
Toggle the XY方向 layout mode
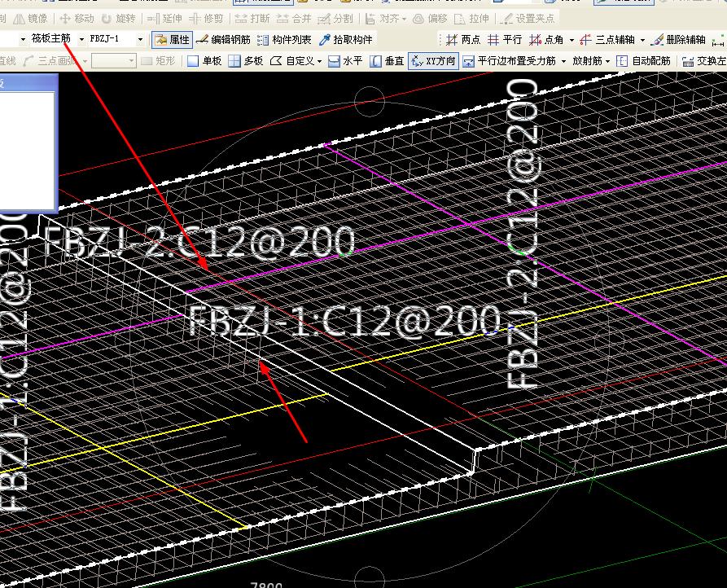tap(433, 61)
